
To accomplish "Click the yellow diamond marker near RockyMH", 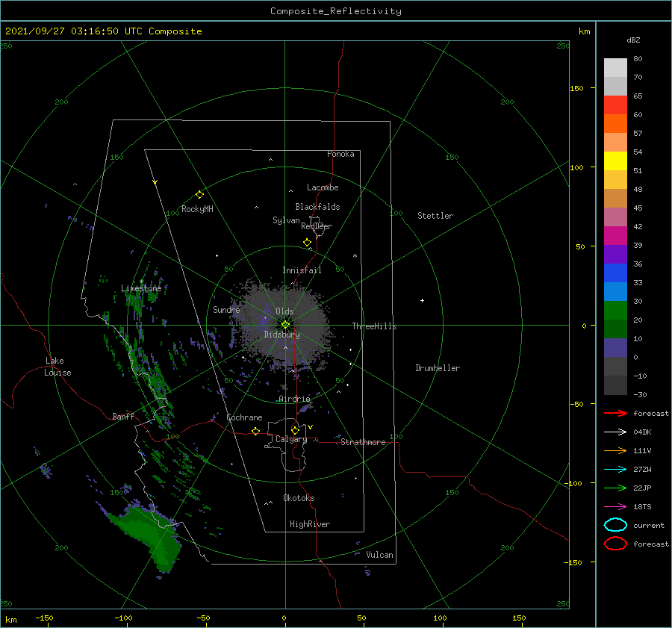I will click(x=199, y=195).
